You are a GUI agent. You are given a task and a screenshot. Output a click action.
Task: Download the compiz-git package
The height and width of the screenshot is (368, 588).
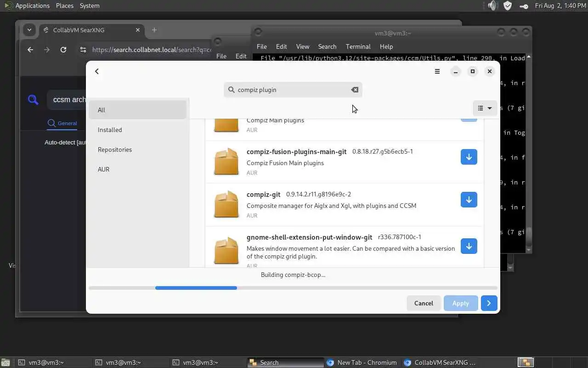[x=469, y=200]
